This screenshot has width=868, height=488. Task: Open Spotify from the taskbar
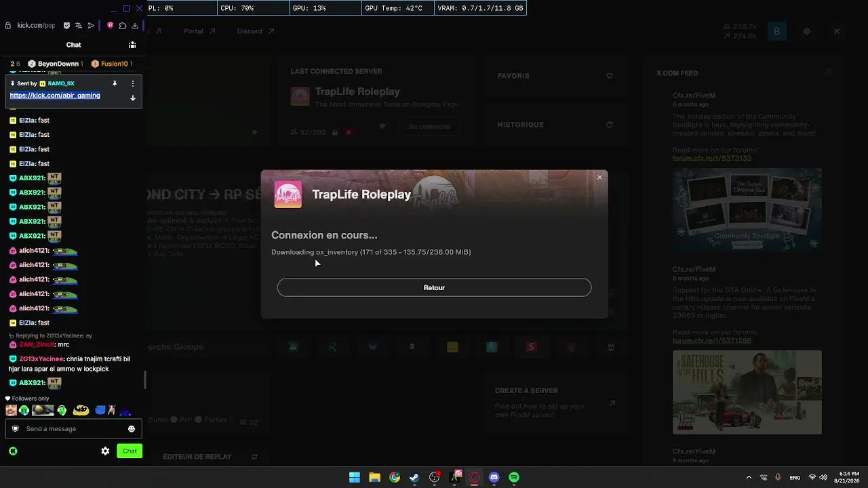tap(514, 477)
